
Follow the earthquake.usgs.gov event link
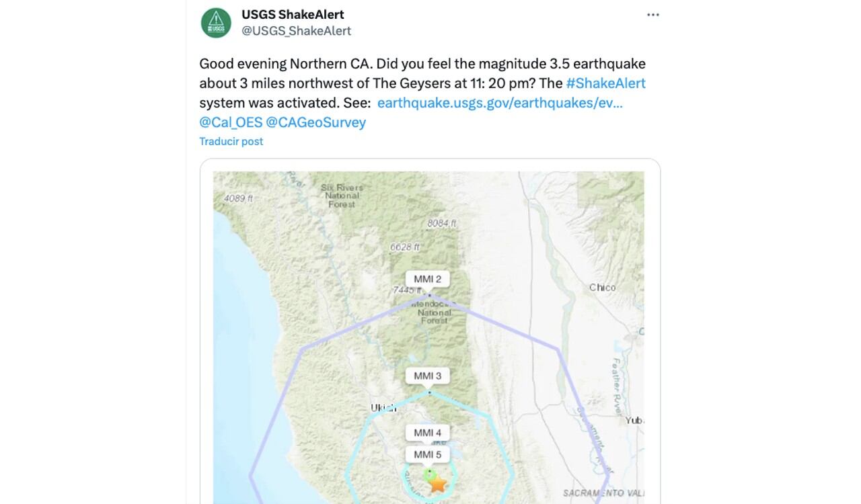[501, 102]
